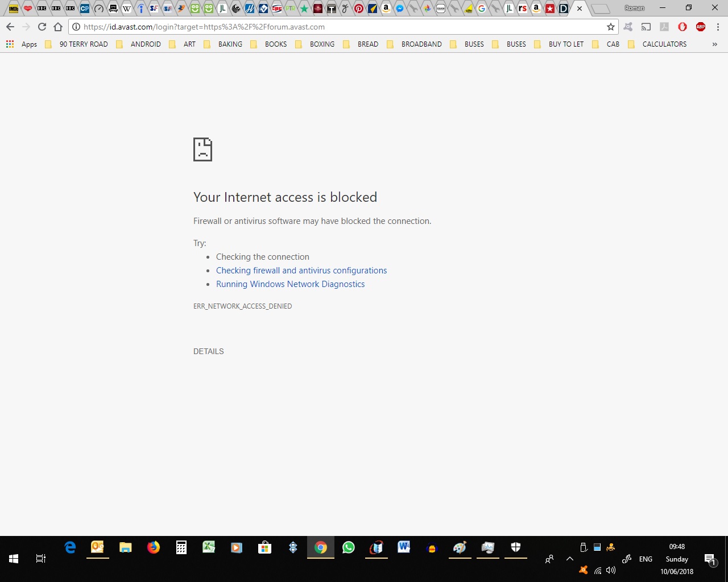The width and height of the screenshot is (728, 582).
Task: Open the Avast tray icon
Action: click(x=584, y=570)
